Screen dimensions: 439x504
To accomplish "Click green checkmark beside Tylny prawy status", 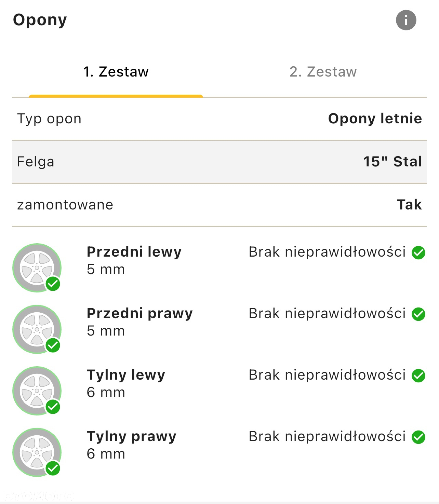I will (418, 437).
